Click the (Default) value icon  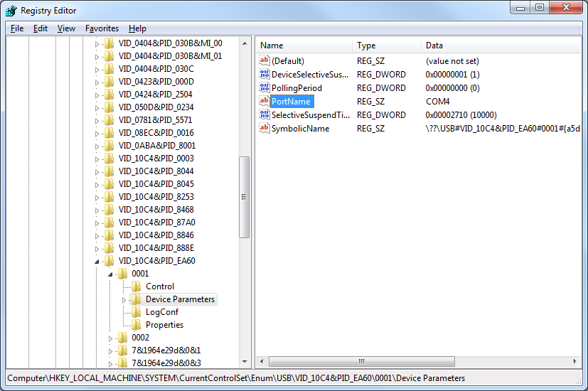click(x=264, y=61)
